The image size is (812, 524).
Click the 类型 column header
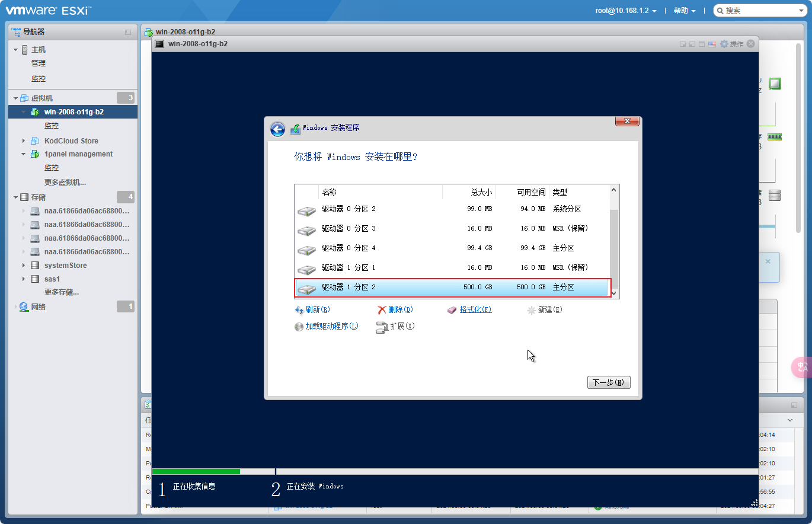point(579,193)
